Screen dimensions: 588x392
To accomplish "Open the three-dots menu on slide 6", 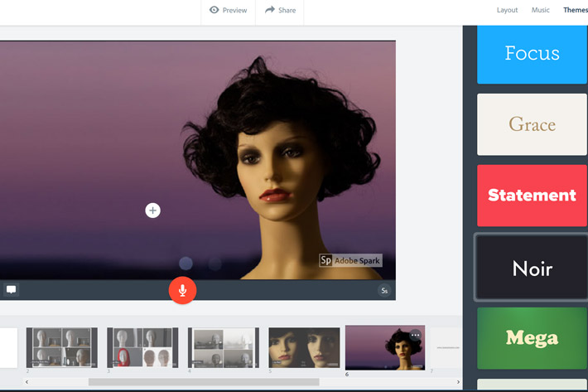I will pyautogui.click(x=415, y=335).
